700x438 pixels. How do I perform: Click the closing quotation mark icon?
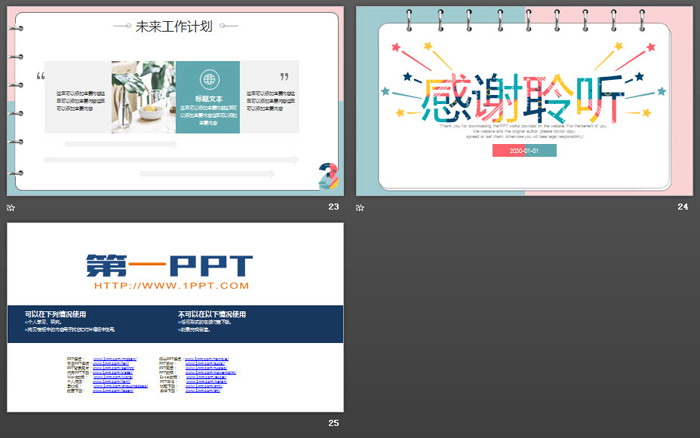click(285, 77)
